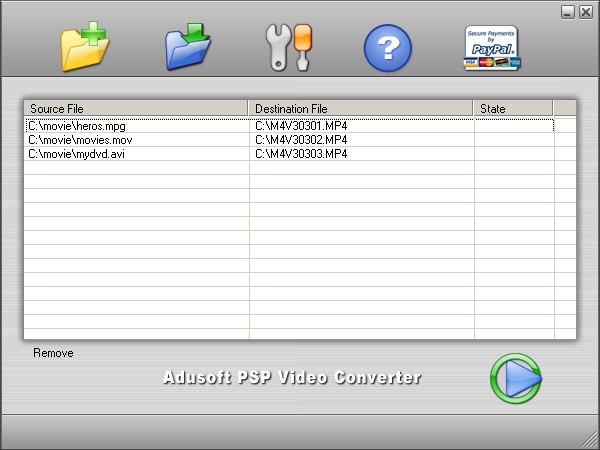600x450 pixels.
Task: Open the output folder blue icon
Action: point(188,47)
